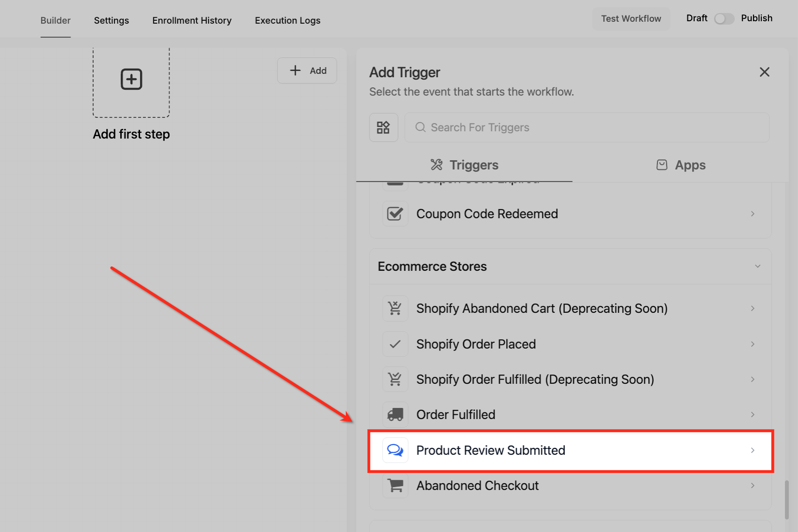Click the Publish label
The image size is (798, 532).
[x=757, y=18]
